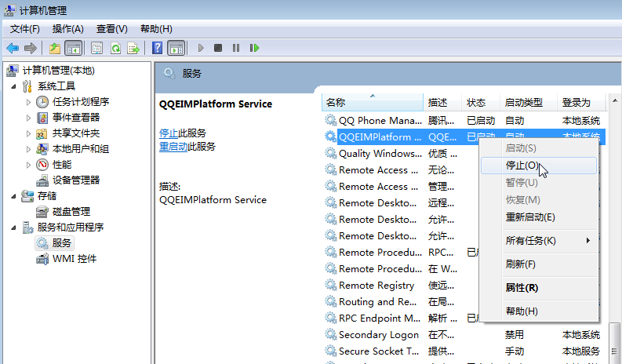Click the Export list toolbar icon
622x364 pixels.
pyautogui.click(x=133, y=49)
